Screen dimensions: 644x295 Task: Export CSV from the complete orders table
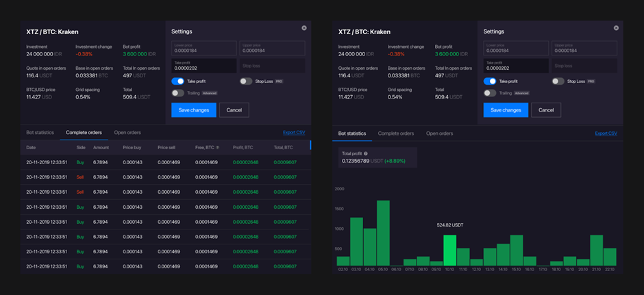point(294,133)
